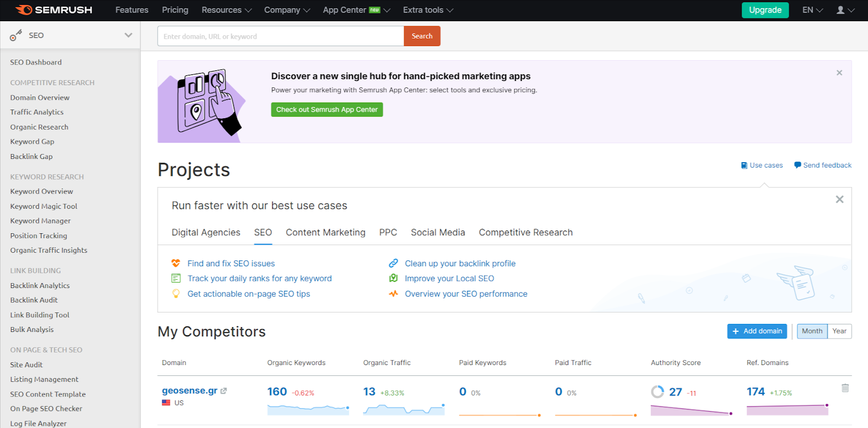Open the Features menu item
The width and height of the screenshot is (868, 428).
[x=132, y=10]
